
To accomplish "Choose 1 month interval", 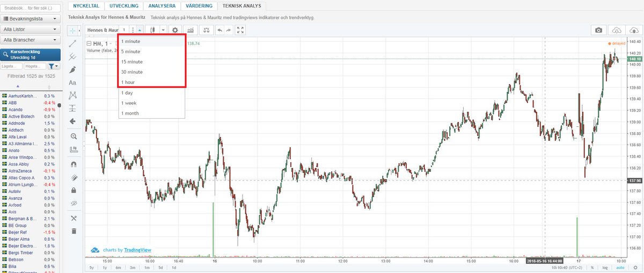I will coord(152,113).
